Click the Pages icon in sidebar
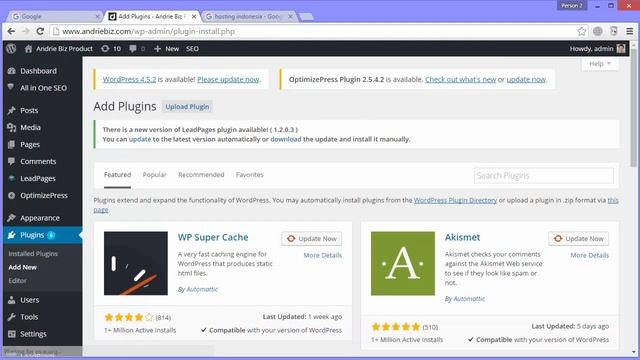Image resolution: width=640 pixels, height=360 pixels. [x=11, y=144]
